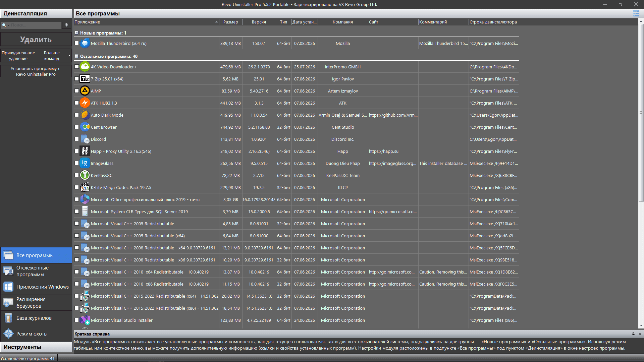The image size is (644, 362).
Task: Tick the Visual Studio Installer checkbox
Action: (76, 320)
